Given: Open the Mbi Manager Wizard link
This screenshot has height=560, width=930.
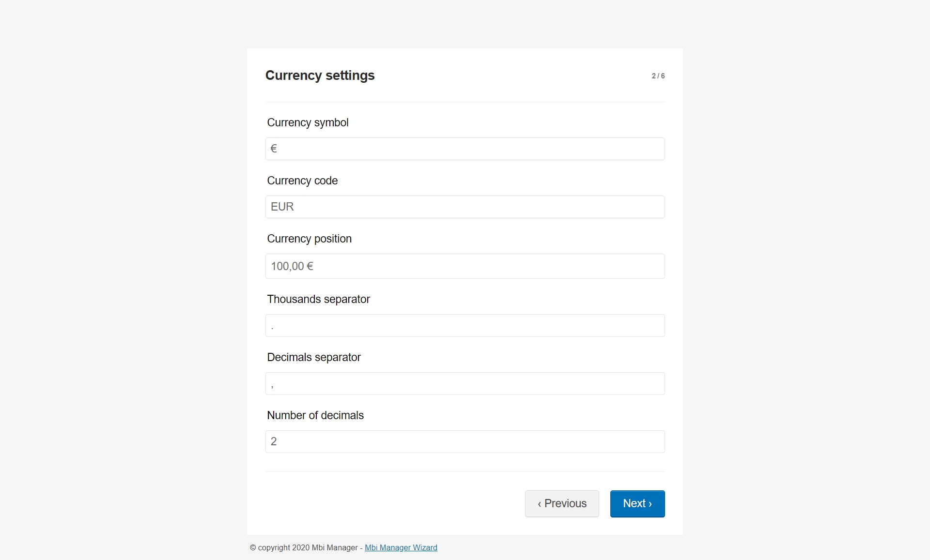Looking at the screenshot, I should [401, 547].
